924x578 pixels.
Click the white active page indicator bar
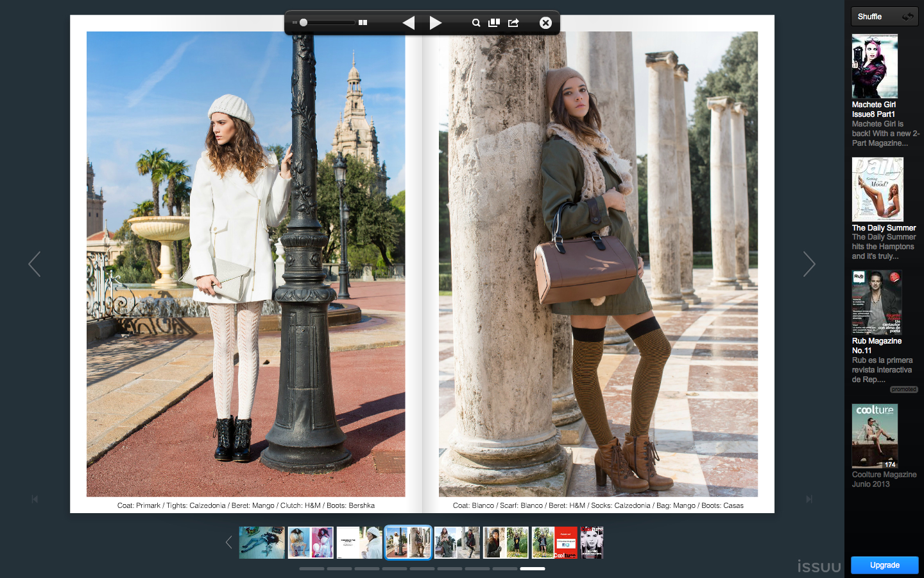click(533, 568)
